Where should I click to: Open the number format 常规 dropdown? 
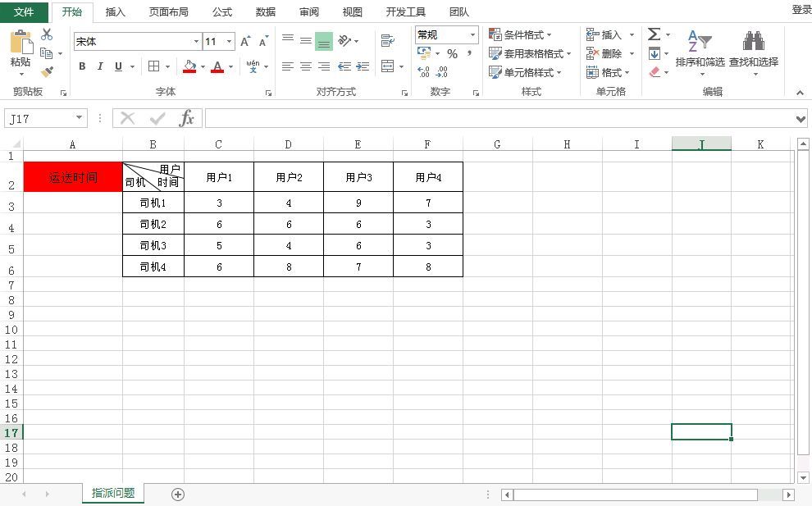(472, 34)
